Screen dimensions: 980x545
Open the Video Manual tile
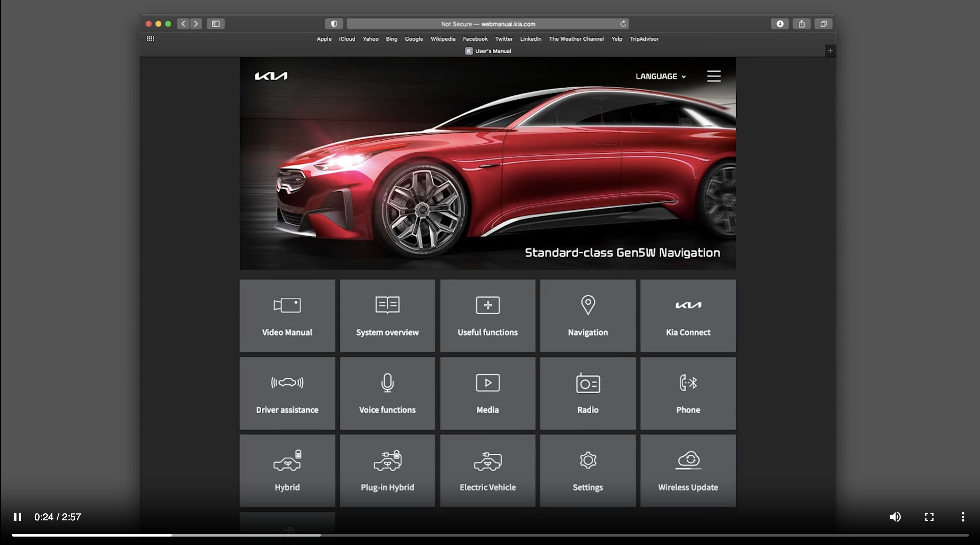(x=287, y=316)
